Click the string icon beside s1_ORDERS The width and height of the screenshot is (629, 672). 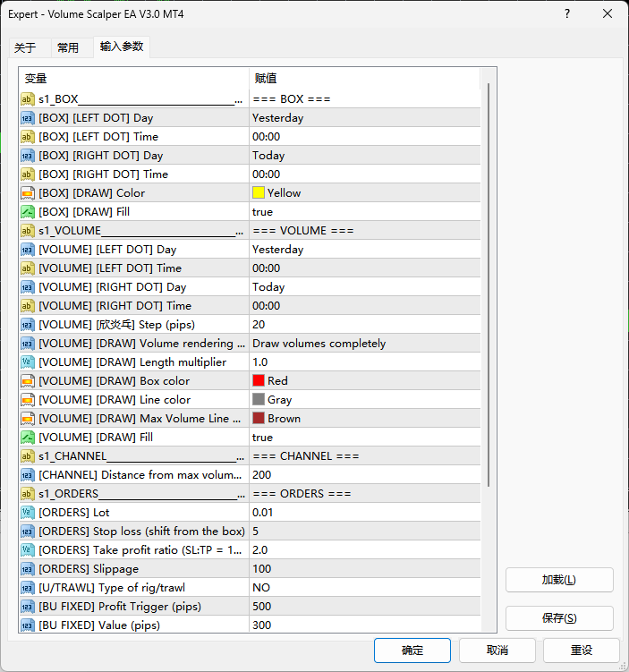coord(28,494)
